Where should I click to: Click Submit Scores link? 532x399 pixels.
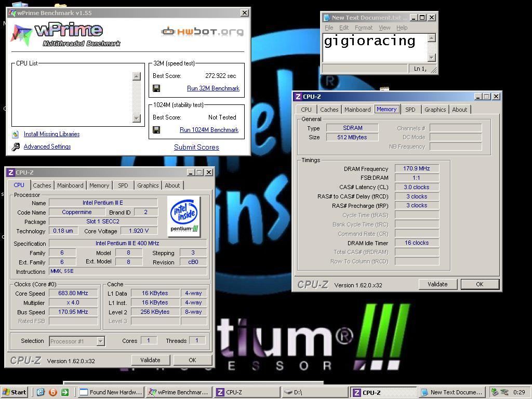click(x=196, y=147)
